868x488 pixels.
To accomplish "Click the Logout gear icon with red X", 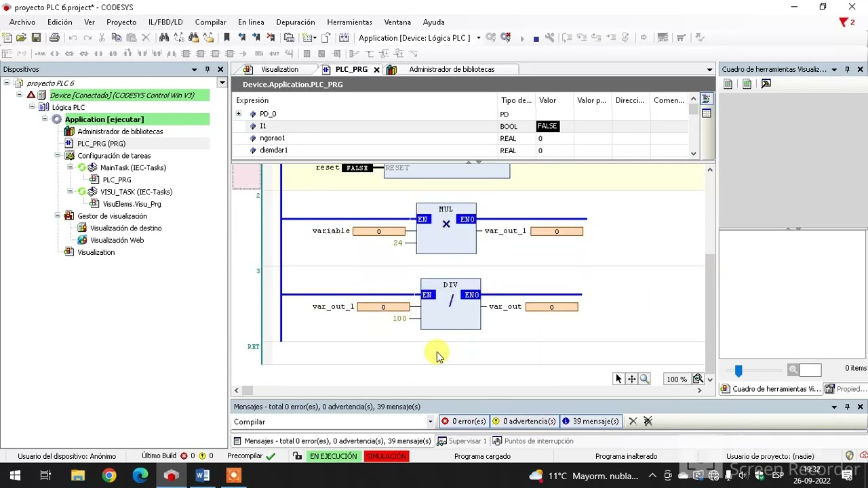I will (505, 38).
